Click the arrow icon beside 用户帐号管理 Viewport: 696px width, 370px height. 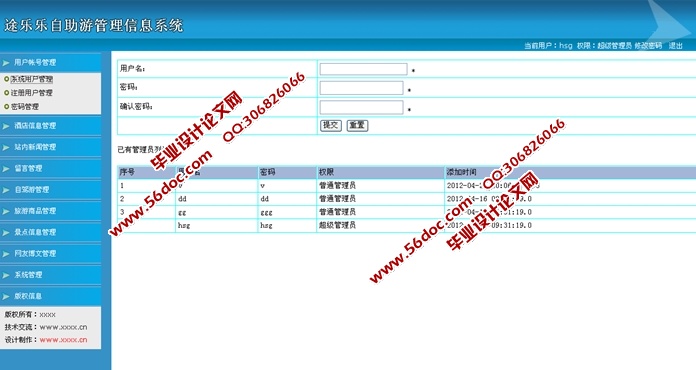pos(6,63)
